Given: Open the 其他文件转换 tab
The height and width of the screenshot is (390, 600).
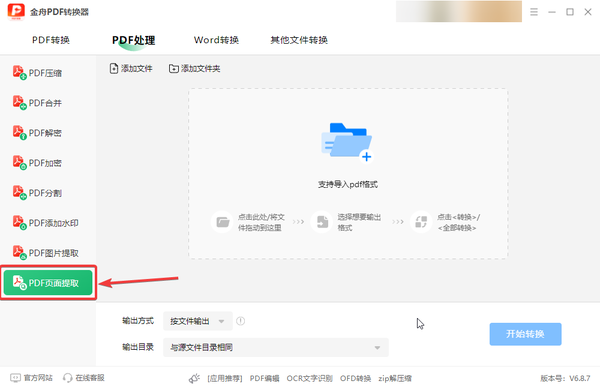Looking at the screenshot, I should click(299, 40).
